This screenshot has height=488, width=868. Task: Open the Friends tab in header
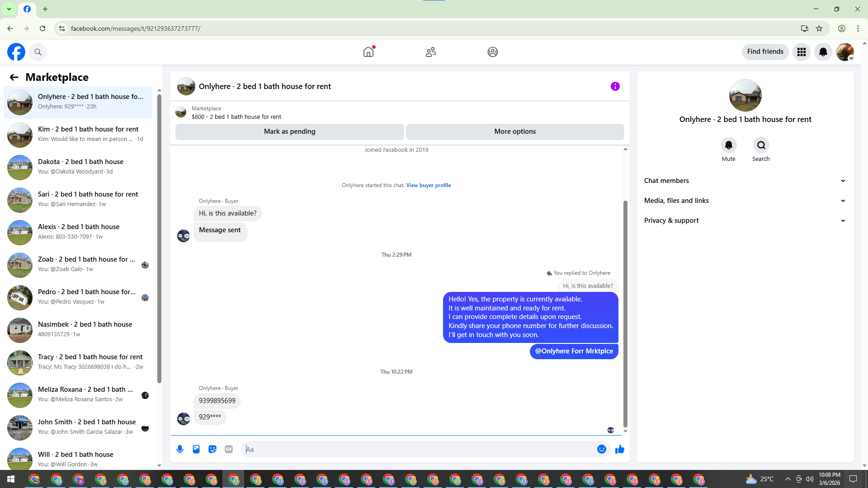tap(430, 52)
